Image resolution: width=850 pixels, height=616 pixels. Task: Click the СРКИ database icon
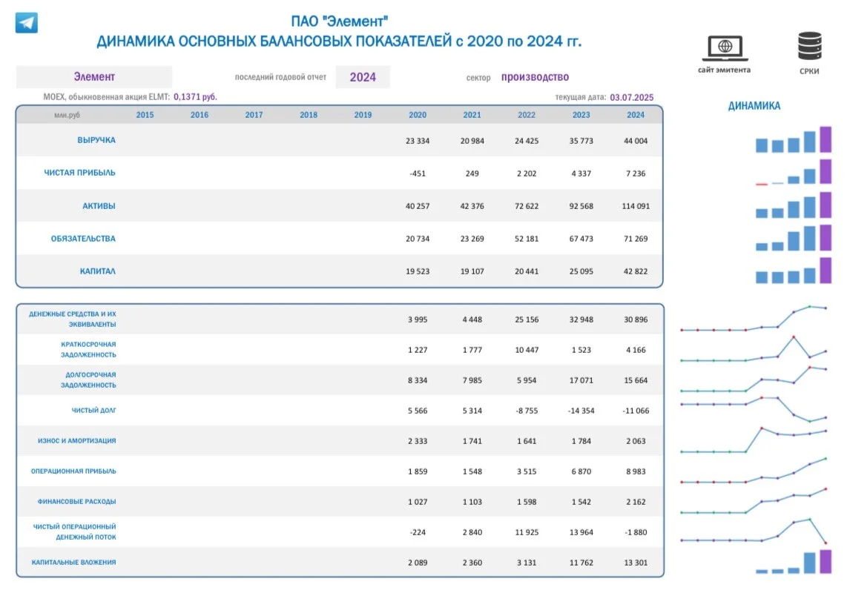809,45
